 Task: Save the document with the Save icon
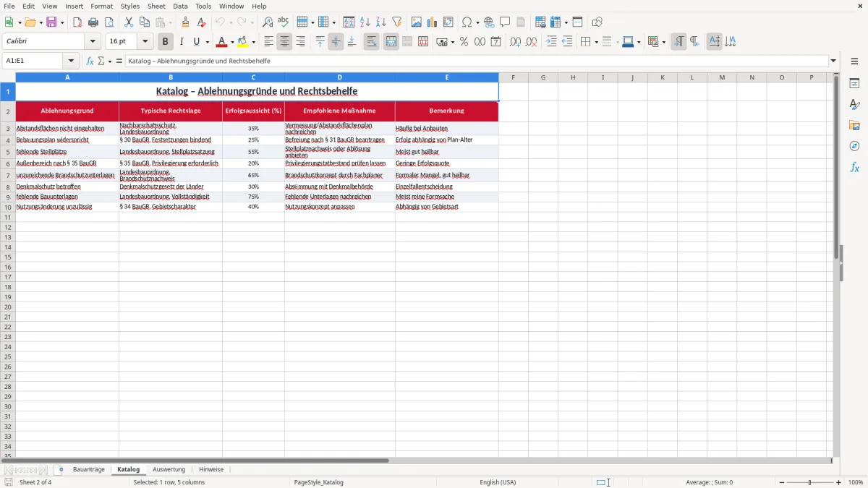coord(51,22)
